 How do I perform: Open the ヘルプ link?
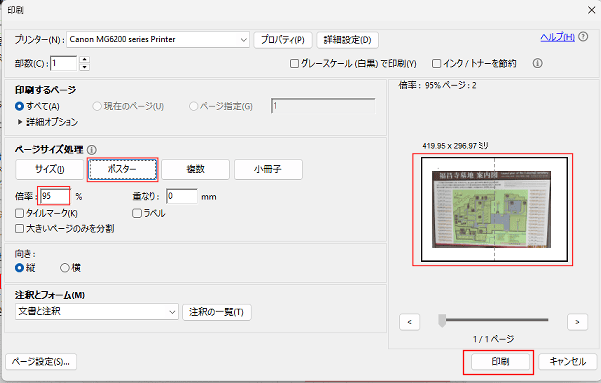[558, 37]
